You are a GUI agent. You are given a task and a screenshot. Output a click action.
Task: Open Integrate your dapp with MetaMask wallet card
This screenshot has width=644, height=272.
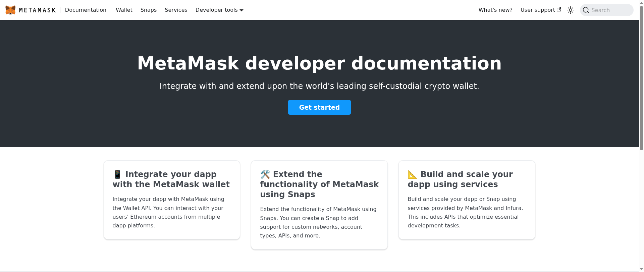tap(172, 200)
